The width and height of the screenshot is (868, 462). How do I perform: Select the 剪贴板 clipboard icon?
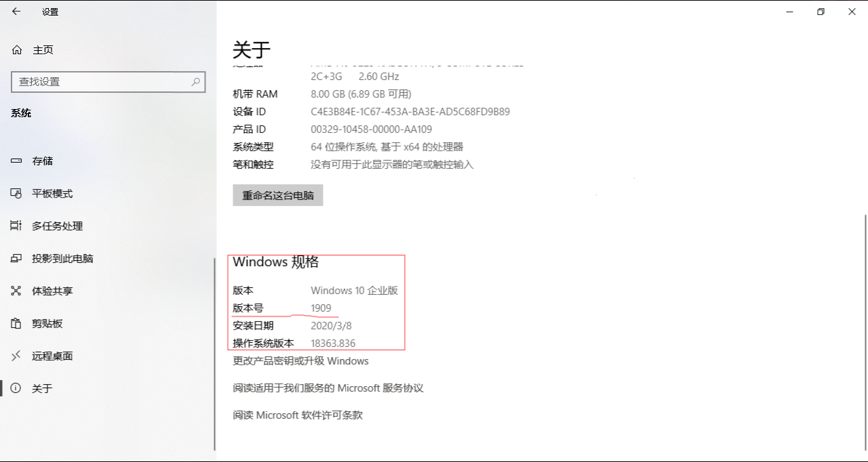pyautogui.click(x=17, y=324)
